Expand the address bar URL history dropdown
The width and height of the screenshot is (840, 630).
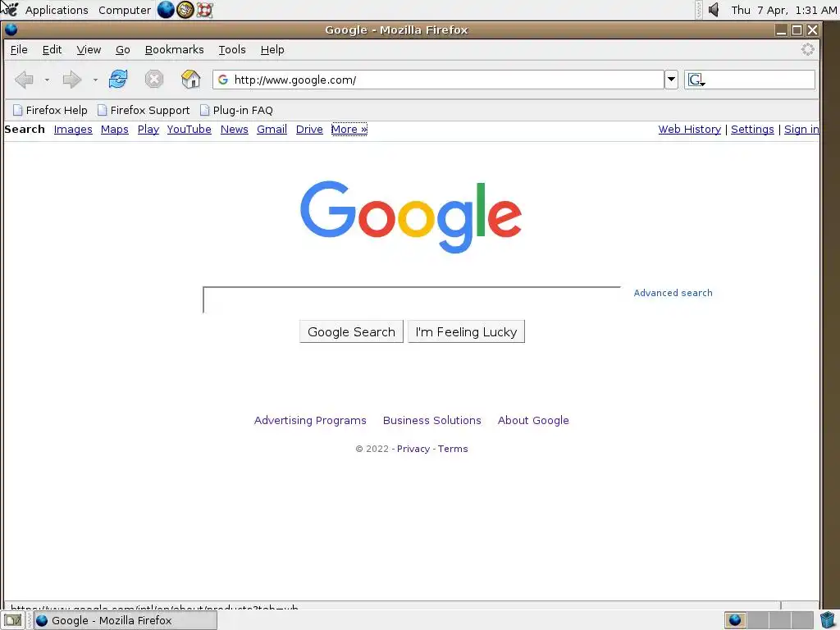click(671, 80)
